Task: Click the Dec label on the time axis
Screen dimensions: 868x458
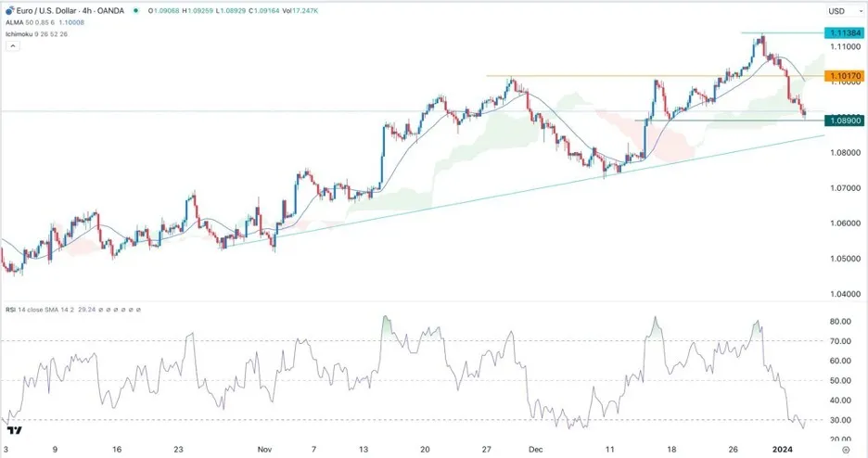Action: pyautogui.click(x=535, y=449)
